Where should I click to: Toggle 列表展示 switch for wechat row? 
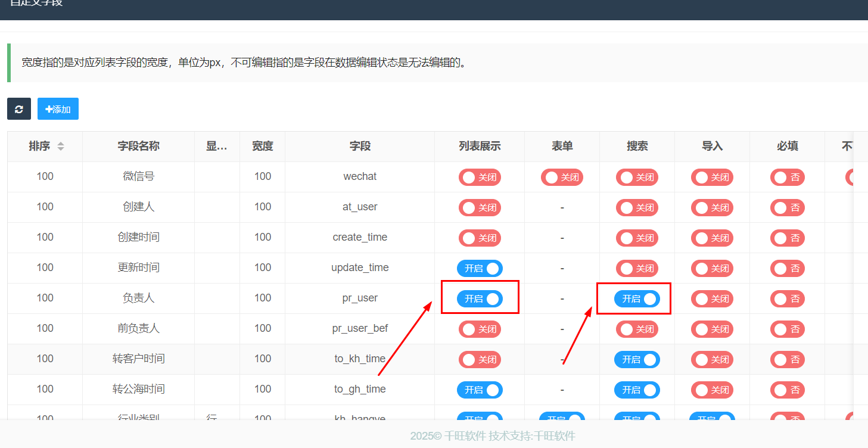480,177
